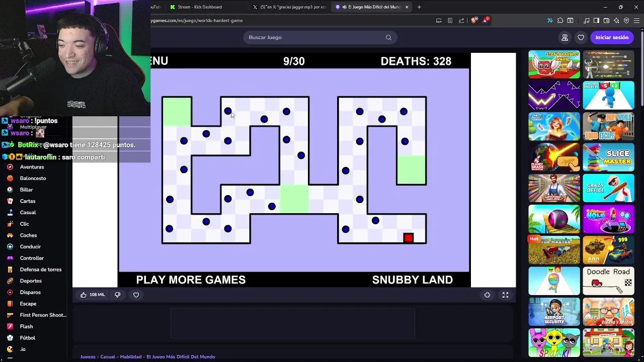Click Casual in the breadcrumb trail
Image resolution: width=644 pixels, height=362 pixels.
108,357
